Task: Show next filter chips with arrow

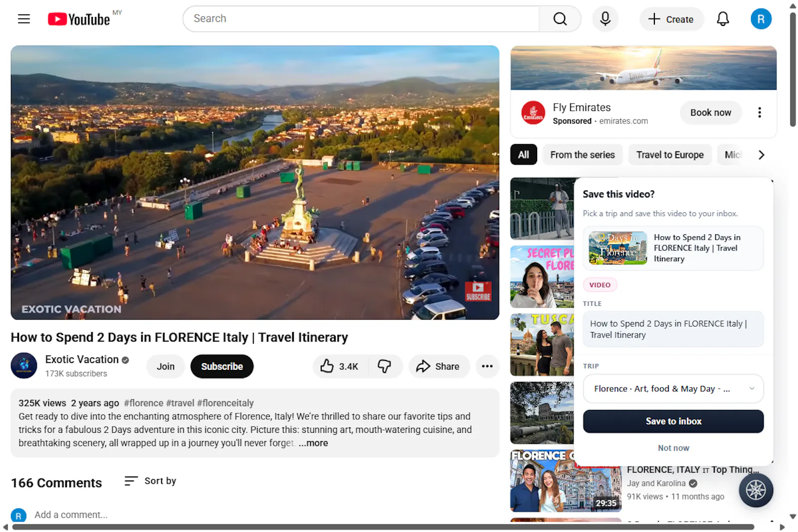Action: point(761,155)
